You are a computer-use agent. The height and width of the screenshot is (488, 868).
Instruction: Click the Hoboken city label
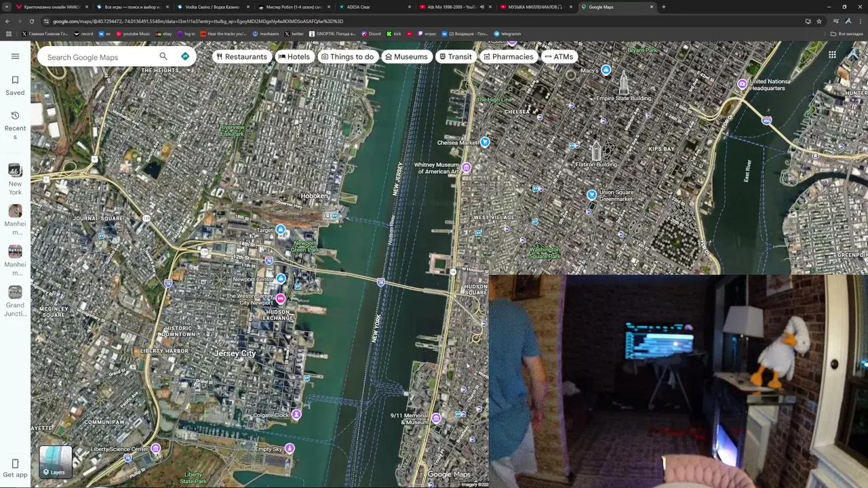pyautogui.click(x=314, y=196)
